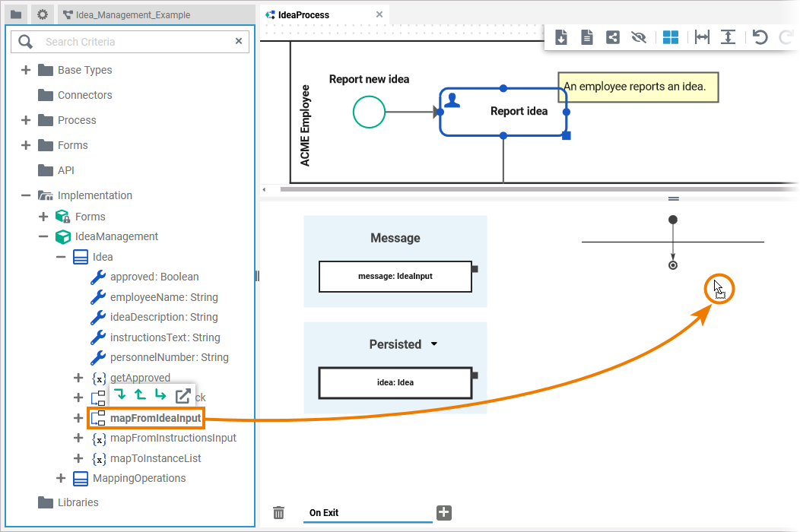
Task: Toggle the crossed-out eye visibility icon
Action: click(639, 37)
